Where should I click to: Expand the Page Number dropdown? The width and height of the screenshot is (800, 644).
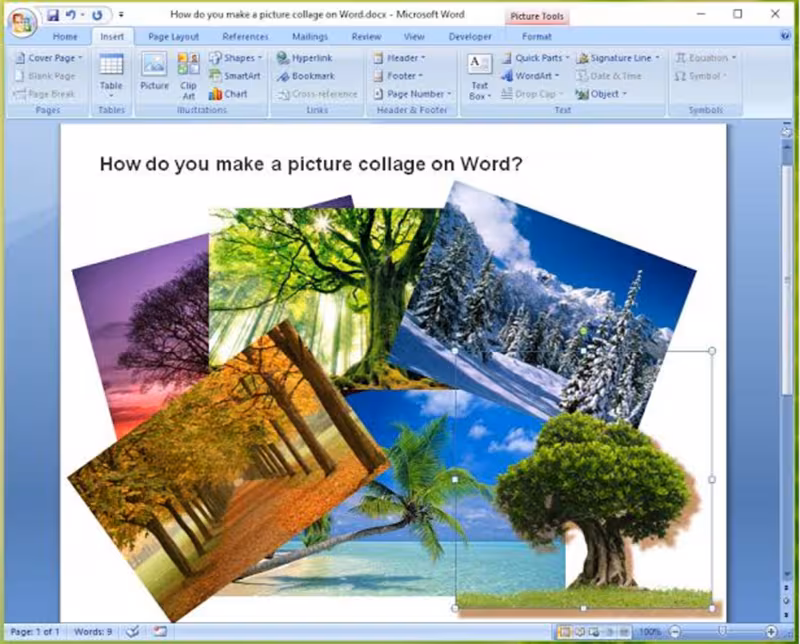413,94
